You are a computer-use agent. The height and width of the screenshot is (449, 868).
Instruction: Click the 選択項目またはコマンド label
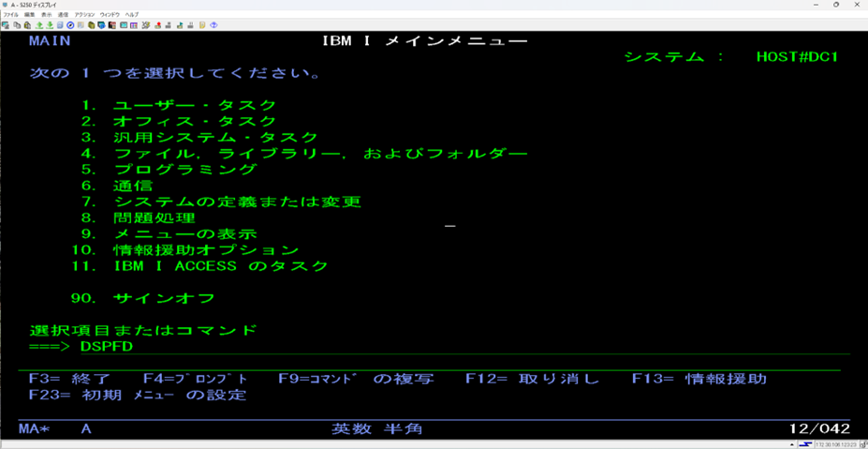point(143,330)
